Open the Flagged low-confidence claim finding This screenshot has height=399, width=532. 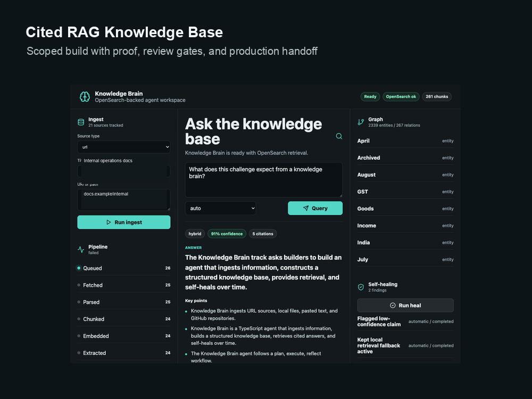(405, 321)
